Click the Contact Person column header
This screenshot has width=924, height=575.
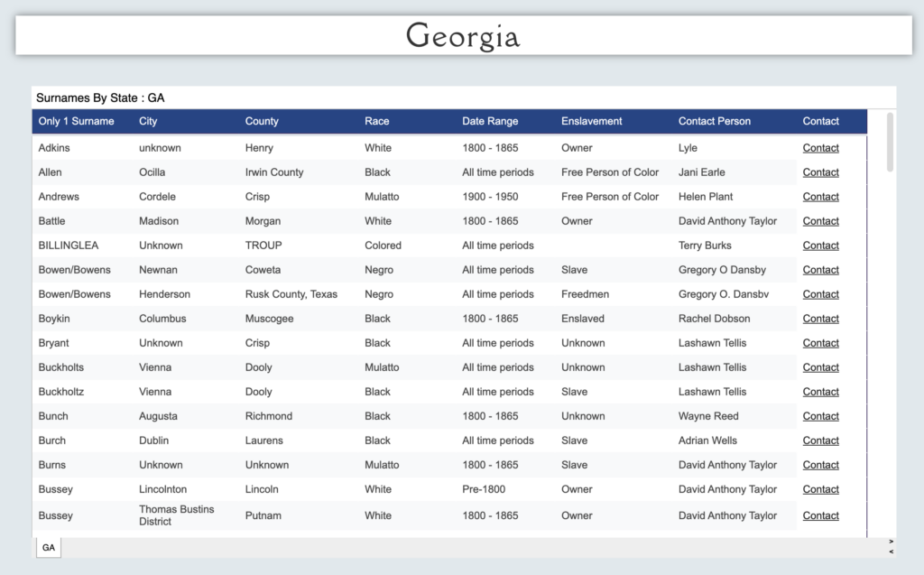(x=715, y=121)
